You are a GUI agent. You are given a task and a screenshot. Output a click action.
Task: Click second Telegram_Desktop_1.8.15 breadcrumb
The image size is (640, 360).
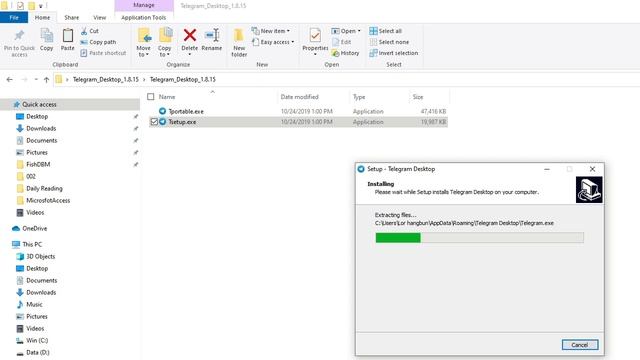click(x=182, y=80)
